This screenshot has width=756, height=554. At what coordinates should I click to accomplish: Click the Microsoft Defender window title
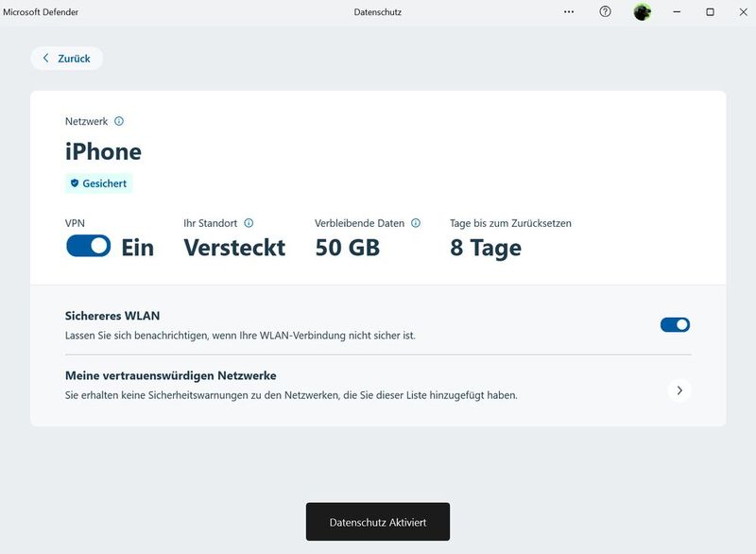(x=41, y=12)
